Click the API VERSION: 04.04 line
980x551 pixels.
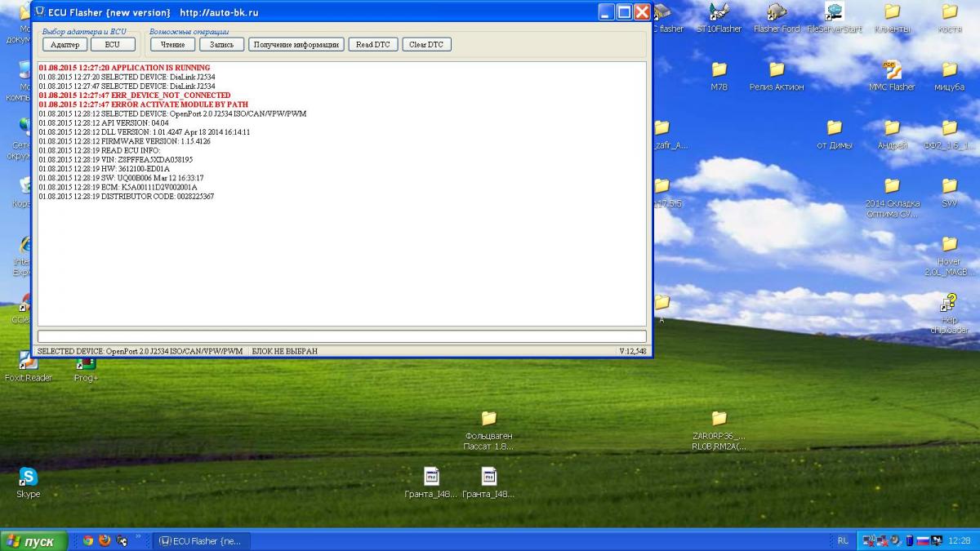point(104,122)
